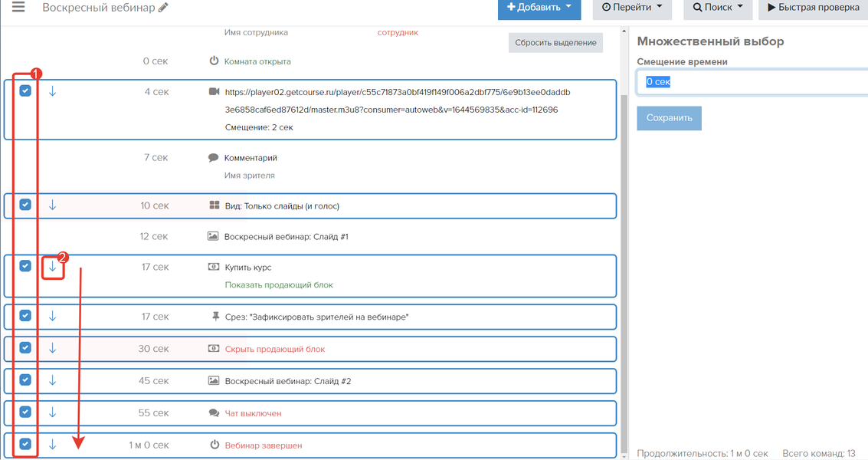Click the down arrow on 10 sec row
Screen dimensions: 868x460
point(53,205)
